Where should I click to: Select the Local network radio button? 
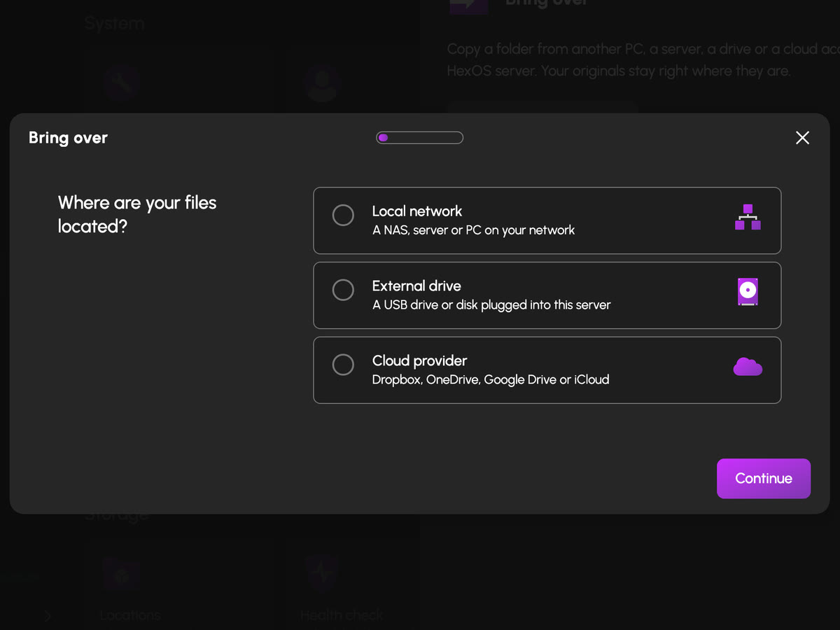point(343,215)
